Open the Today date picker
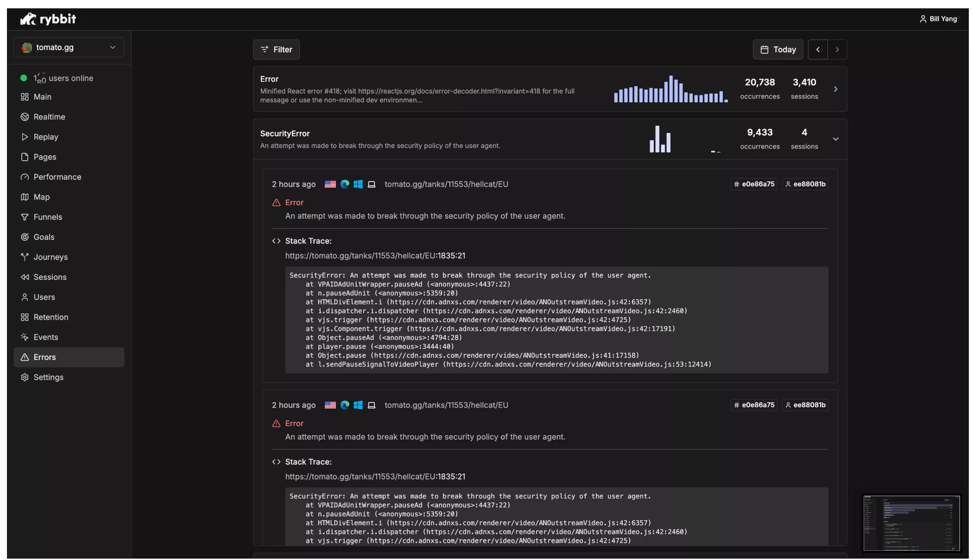Screen dimensions: 973x560 tap(778, 50)
